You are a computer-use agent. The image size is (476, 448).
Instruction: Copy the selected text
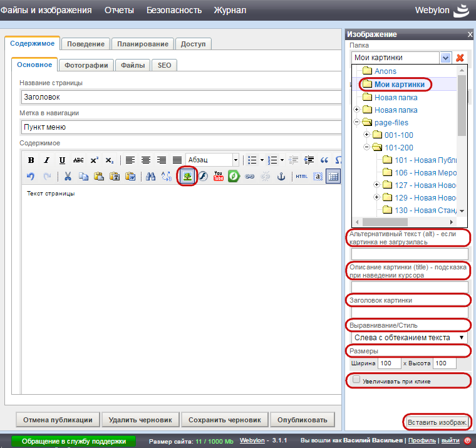tap(83, 176)
